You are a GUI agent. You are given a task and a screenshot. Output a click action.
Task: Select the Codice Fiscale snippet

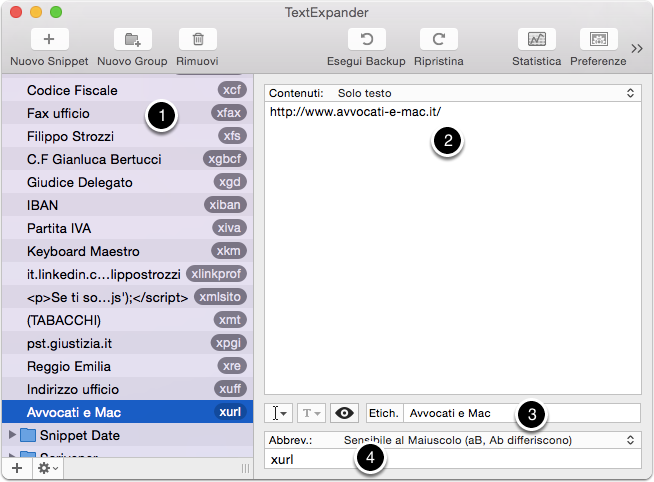pos(127,90)
